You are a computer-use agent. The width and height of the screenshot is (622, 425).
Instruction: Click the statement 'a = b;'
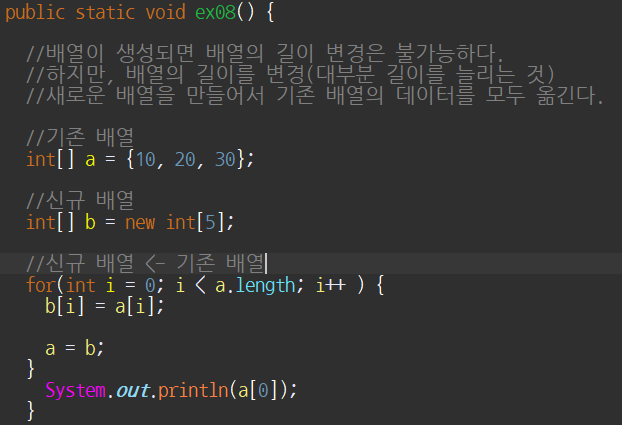(x=75, y=348)
